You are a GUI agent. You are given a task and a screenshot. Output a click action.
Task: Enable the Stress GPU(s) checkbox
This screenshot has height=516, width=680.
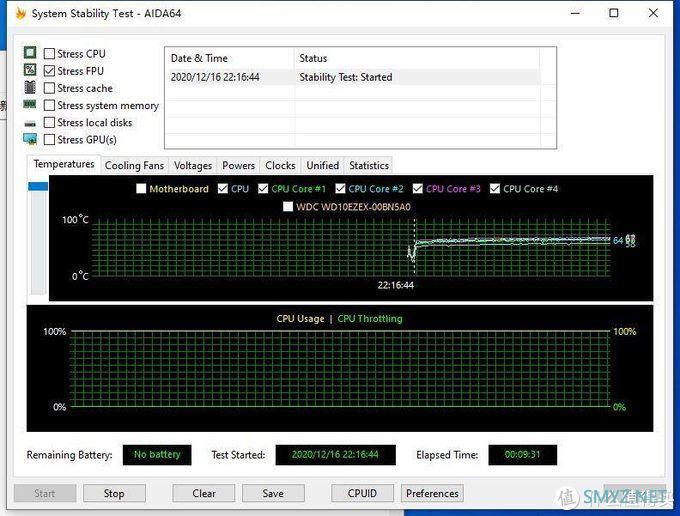tap(49, 140)
